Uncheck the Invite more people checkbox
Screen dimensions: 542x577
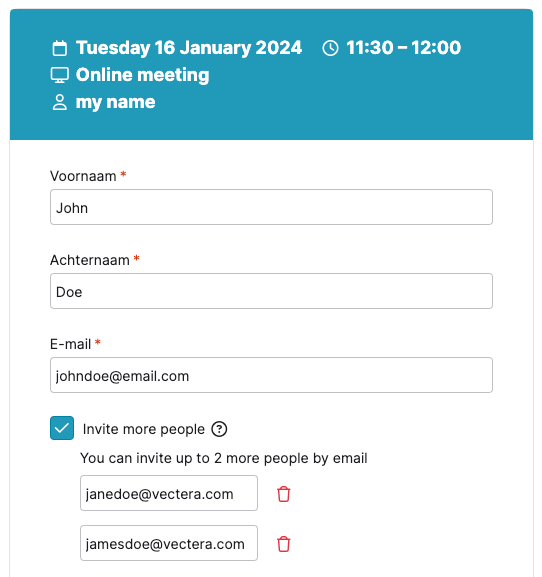point(62,428)
